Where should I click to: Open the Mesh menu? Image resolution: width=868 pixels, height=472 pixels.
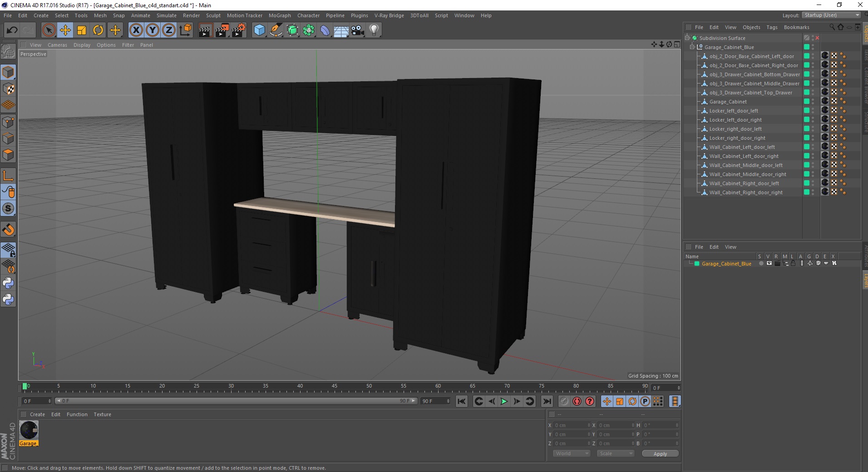pyautogui.click(x=100, y=15)
